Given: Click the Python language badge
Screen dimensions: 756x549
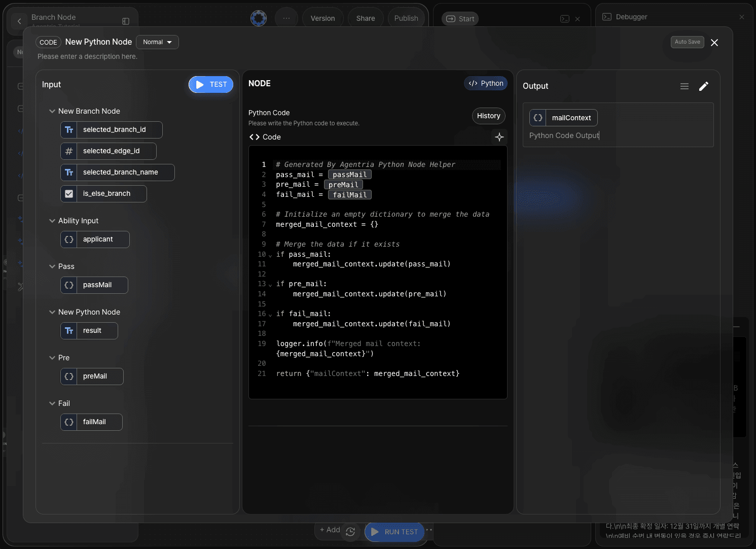Looking at the screenshot, I should tap(486, 84).
